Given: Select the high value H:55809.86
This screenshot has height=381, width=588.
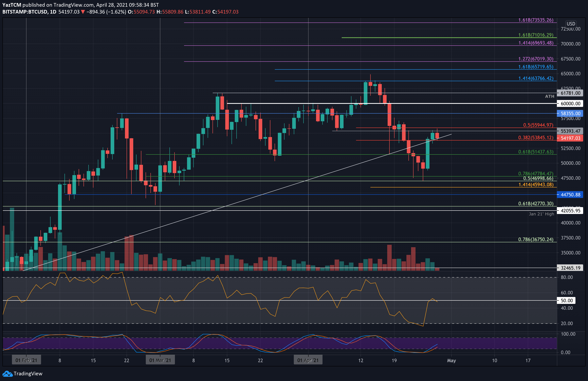Looking at the screenshot, I should click(x=170, y=12).
